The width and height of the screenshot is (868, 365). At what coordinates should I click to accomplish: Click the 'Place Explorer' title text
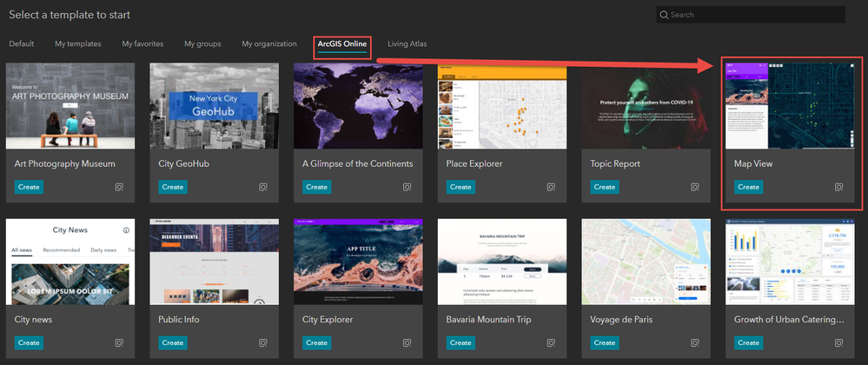click(x=474, y=164)
